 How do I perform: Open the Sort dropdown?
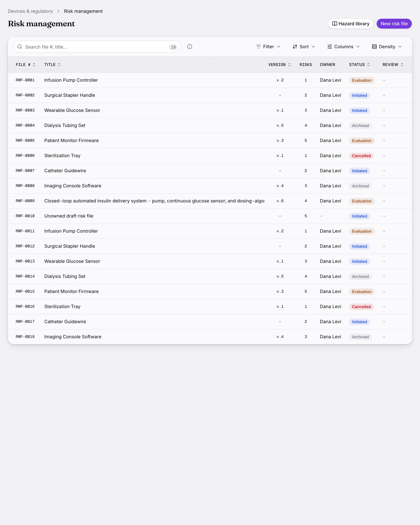(x=304, y=46)
